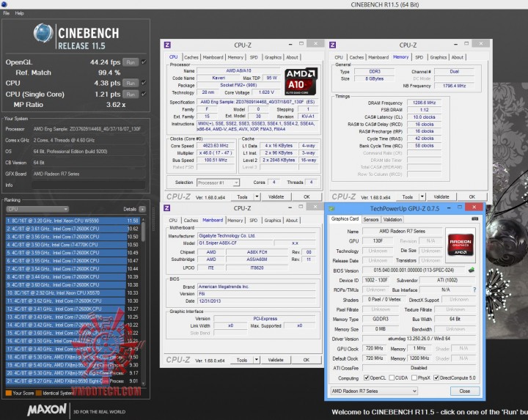Image resolution: width=528 pixels, height=420 pixels.
Task: Click the BIOS save chip icon in GPU-Z
Action: (472, 270)
